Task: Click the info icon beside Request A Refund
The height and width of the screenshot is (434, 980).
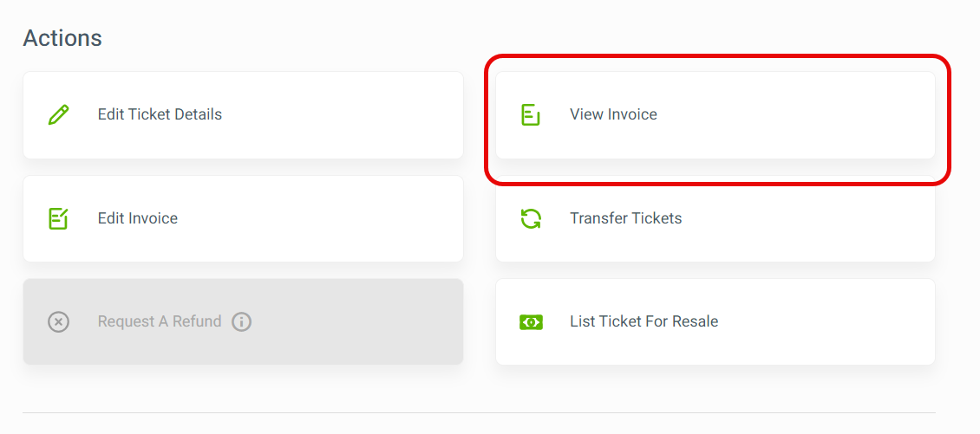Action: (x=241, y=321)
